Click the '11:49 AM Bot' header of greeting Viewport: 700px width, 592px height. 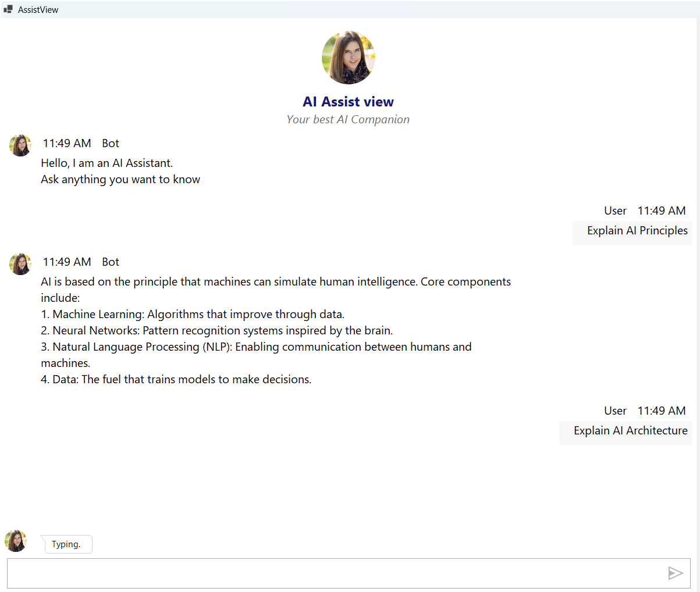tap(81, 144)
